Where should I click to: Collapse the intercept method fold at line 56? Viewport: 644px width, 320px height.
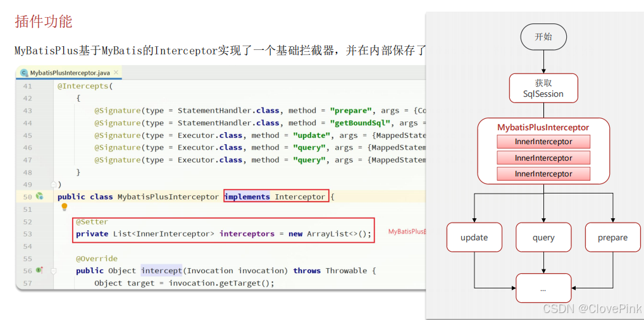[53, 271]
